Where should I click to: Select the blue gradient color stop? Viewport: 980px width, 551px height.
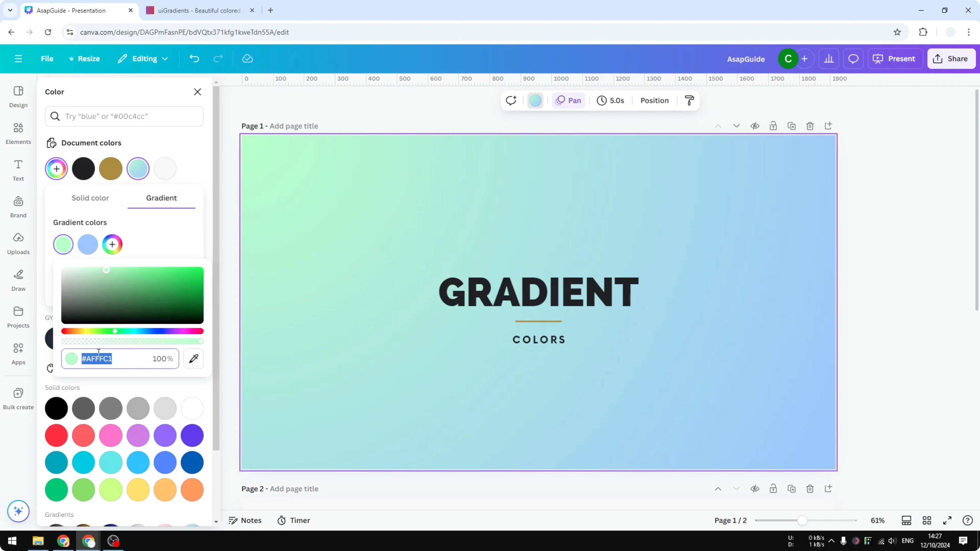(x=88, y=244)
